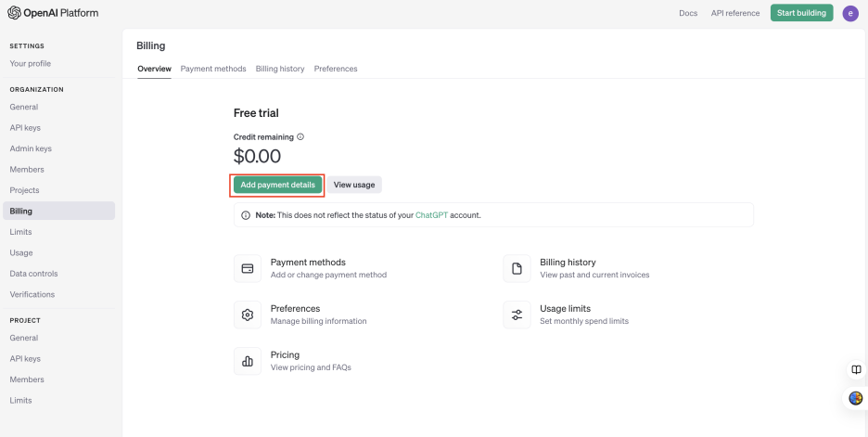Open the user avatar profile menu
This screenshot has width=868, height=437.
[850, 13]
